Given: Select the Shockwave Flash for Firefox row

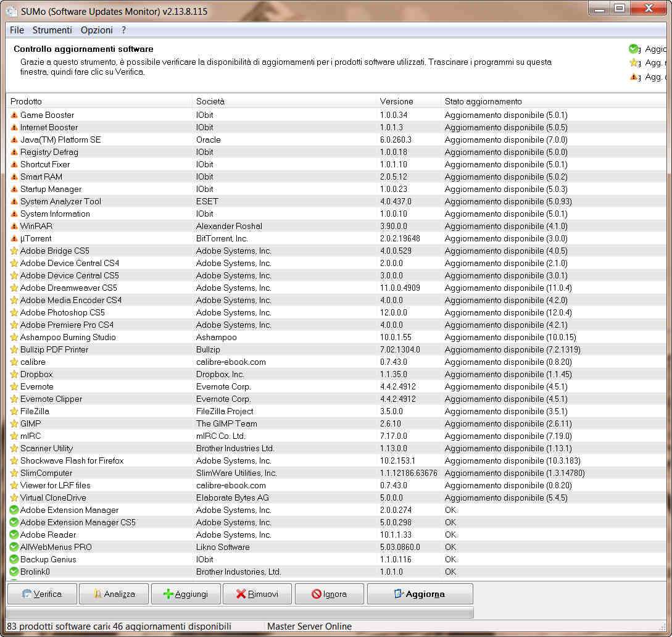Looking at the screenshot, I should tap(336, 461).
